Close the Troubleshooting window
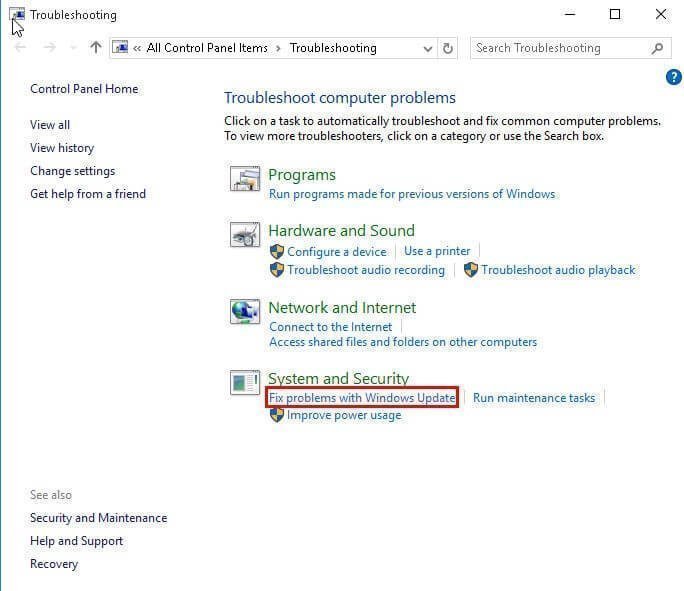This screenshot has height=591, width=684. click(661, 14)
